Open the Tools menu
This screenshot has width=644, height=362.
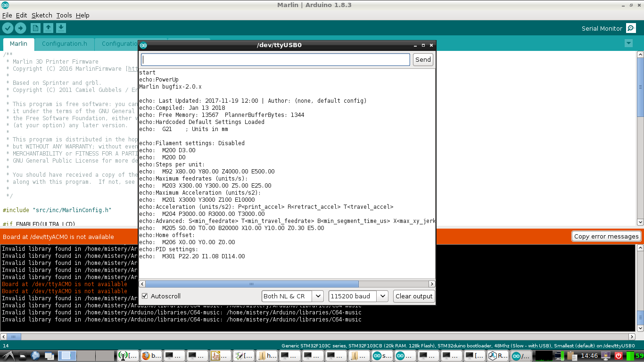64,15
